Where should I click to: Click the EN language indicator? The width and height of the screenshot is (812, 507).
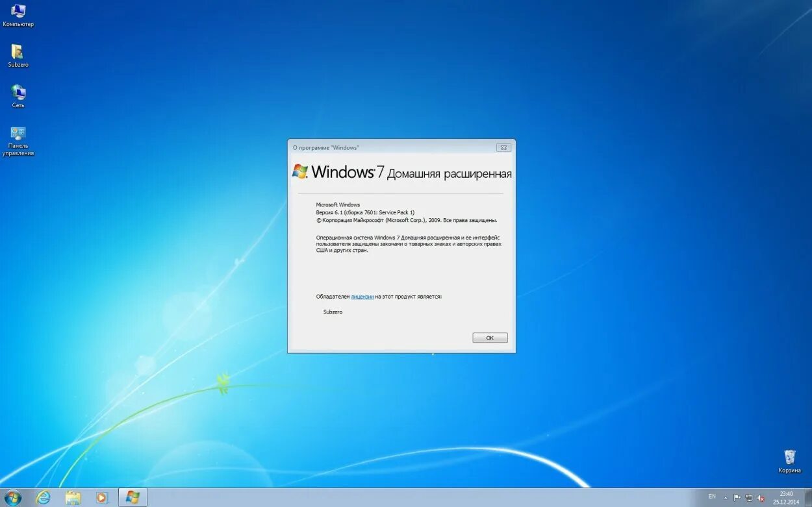click(x=712, y=497)
